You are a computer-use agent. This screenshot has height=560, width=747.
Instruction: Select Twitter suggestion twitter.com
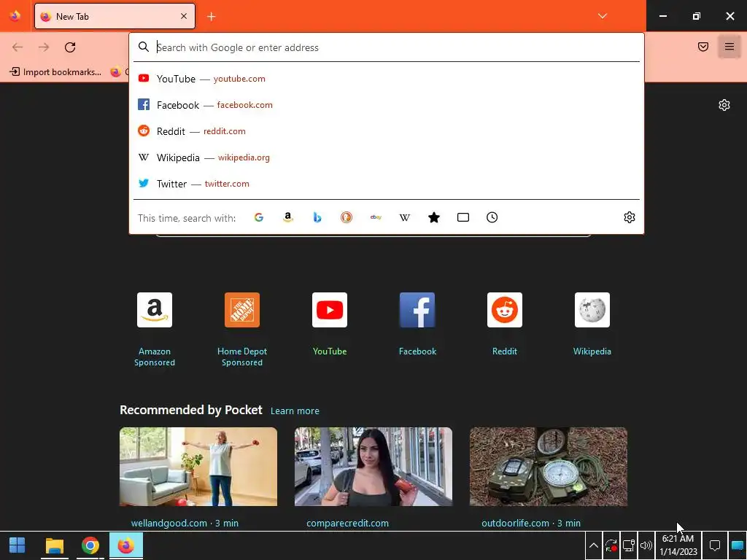387,183
